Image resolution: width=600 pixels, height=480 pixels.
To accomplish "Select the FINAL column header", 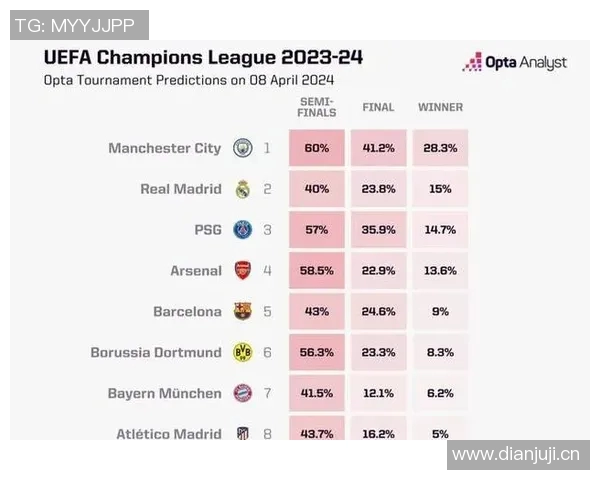I will (378, 107).
